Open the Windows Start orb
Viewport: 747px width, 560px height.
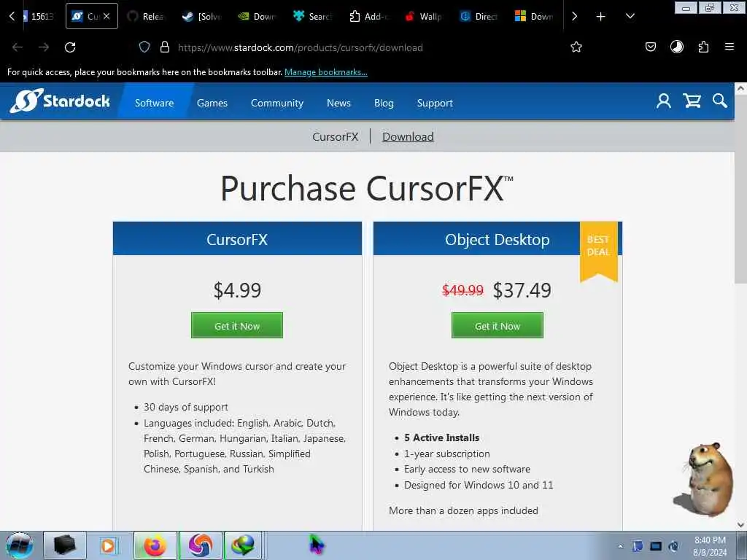tap(20, 545)
